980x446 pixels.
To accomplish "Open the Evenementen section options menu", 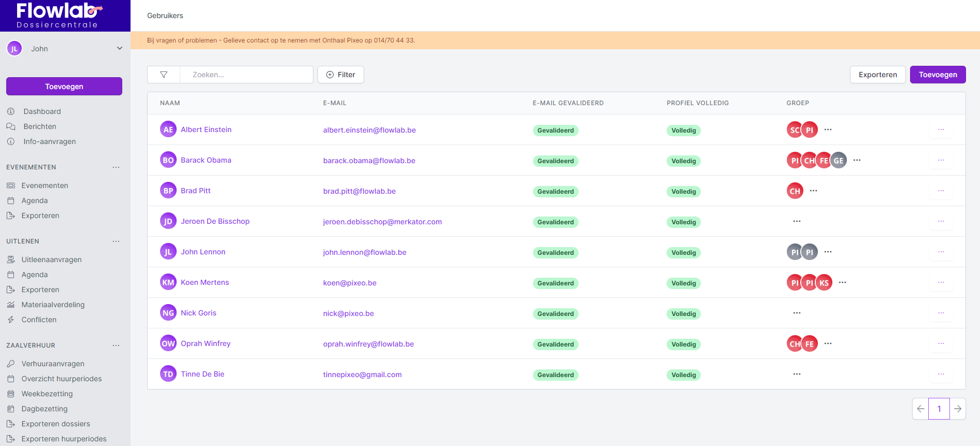I will click(x=116, y=167).
